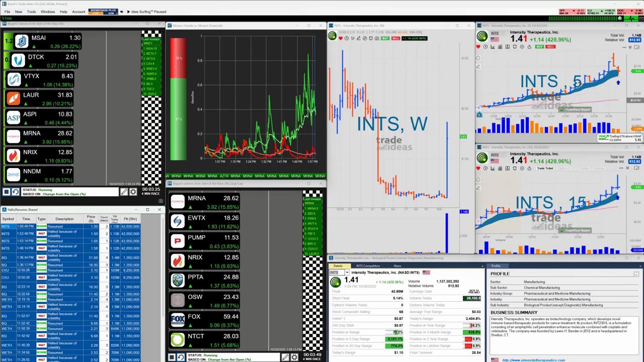Open the three-dot menu on the 5-minute chart
The width and height of the screenshot is (644, 362).
coord(624,47)
